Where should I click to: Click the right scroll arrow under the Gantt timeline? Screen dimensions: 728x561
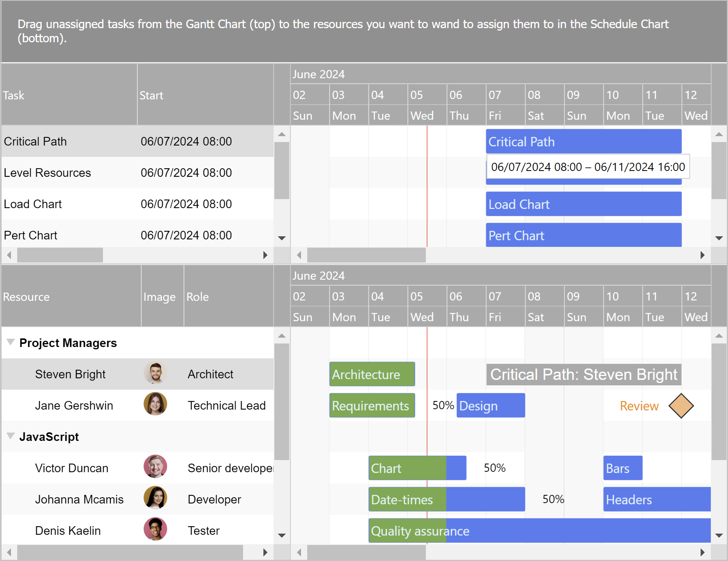point(702,255)
